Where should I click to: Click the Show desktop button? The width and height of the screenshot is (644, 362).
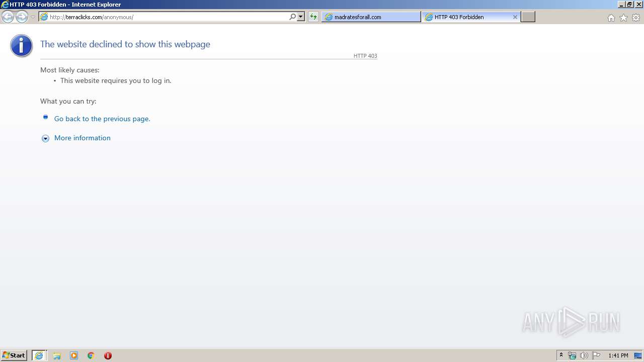[x=638, y=355]
